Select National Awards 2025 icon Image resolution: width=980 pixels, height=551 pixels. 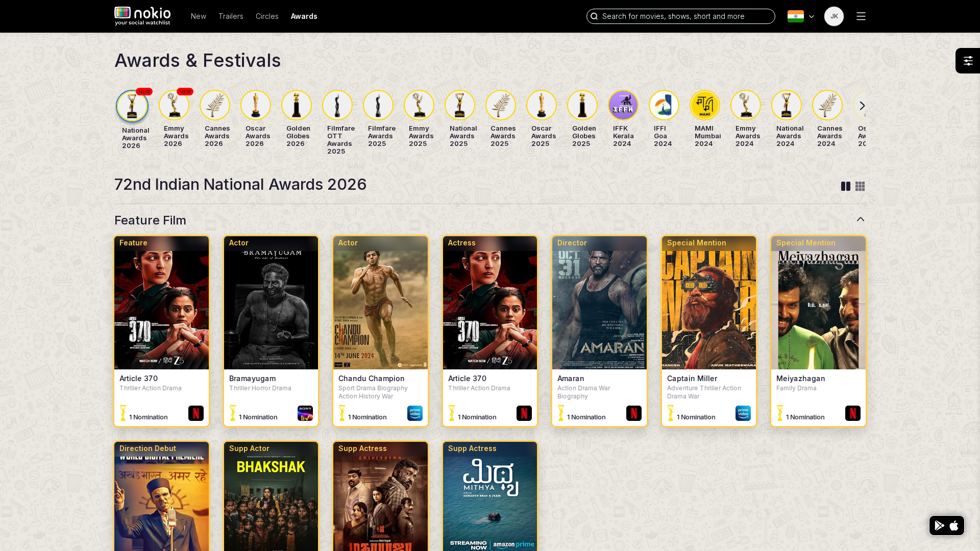[460, 105]
